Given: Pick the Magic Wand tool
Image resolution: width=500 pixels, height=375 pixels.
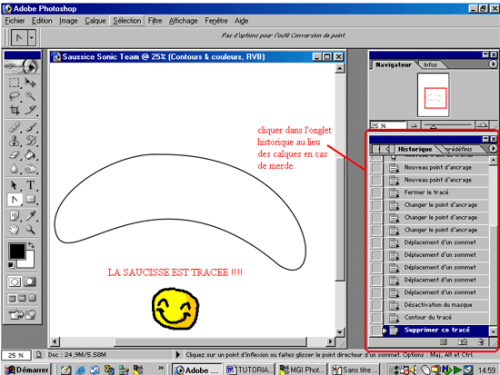Looking at the screenshot, I should tap(30, 96).
